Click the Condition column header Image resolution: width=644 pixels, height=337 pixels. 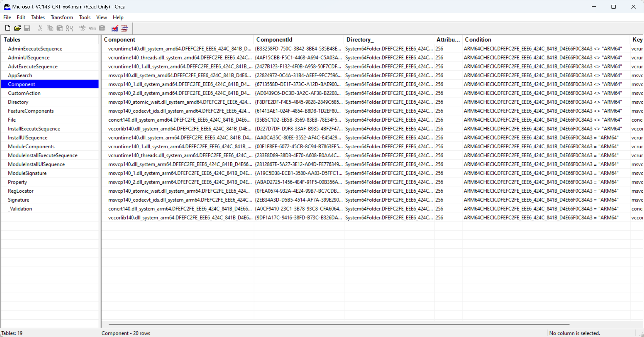tap(546, 40)
